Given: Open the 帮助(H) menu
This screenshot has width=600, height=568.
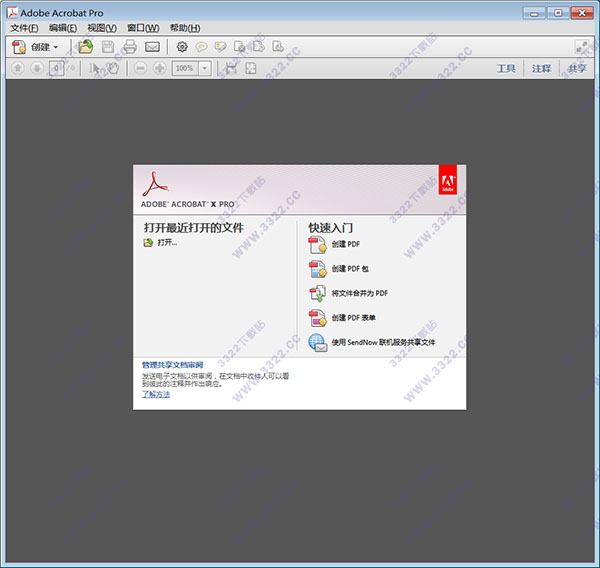Looking at the screenshot, I should point(185,28).
